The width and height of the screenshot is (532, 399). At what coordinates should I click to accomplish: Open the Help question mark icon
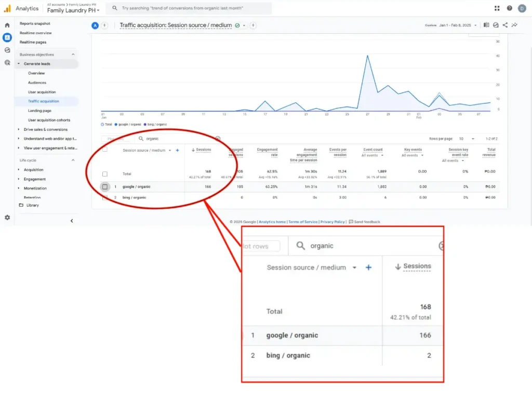tap(510, 8)
